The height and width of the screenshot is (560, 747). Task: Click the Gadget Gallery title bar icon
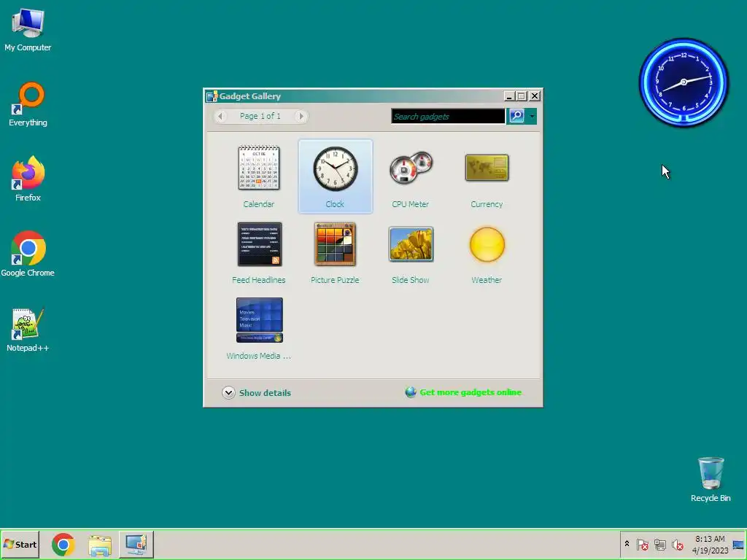pos(212,96)
